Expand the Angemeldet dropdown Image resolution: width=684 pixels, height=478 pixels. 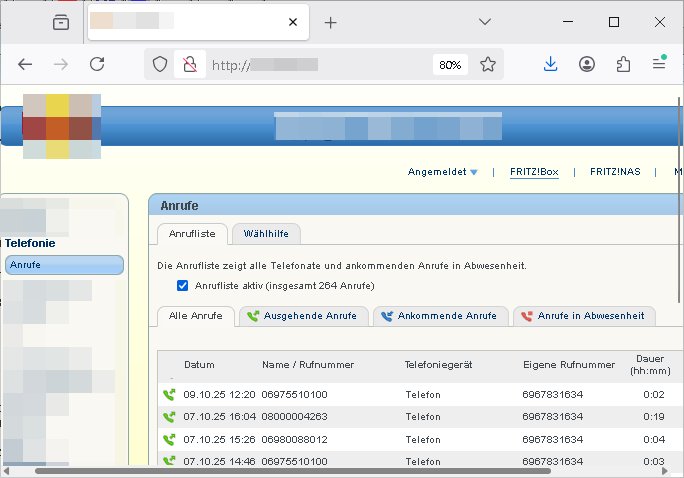pos(442,172)
